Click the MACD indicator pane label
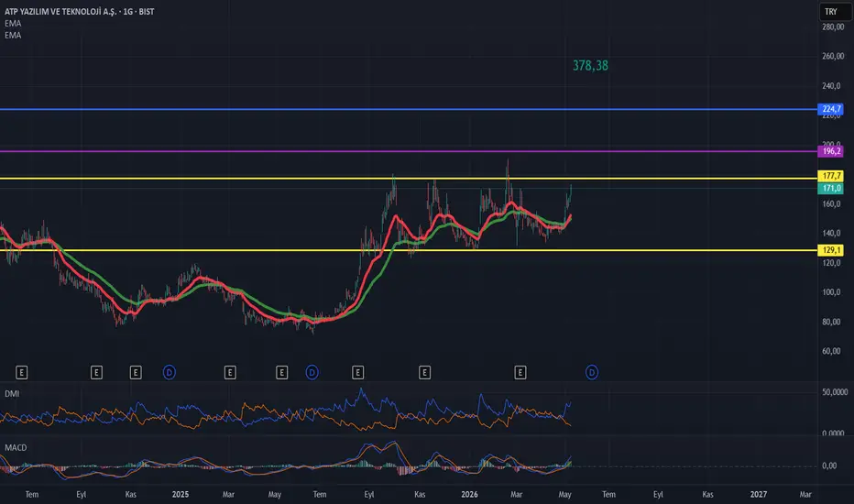854x504 pixels. pos(16,447)
